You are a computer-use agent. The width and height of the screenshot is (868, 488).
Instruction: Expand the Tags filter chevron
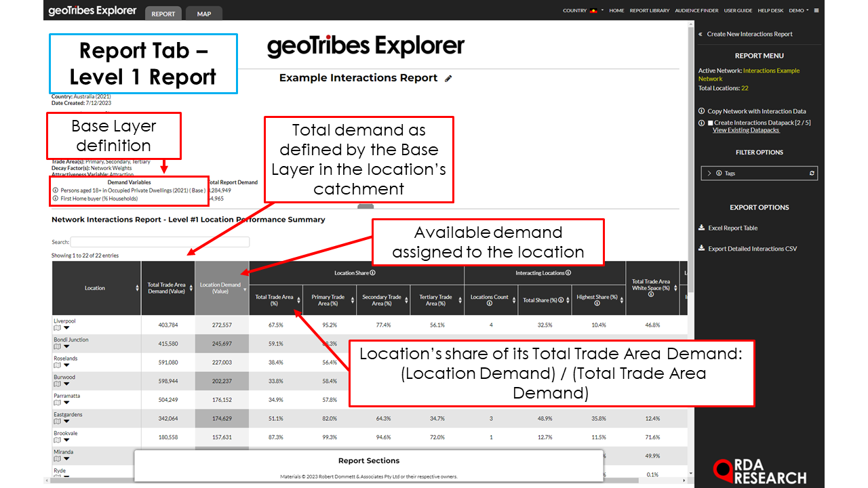pos(709,174)
